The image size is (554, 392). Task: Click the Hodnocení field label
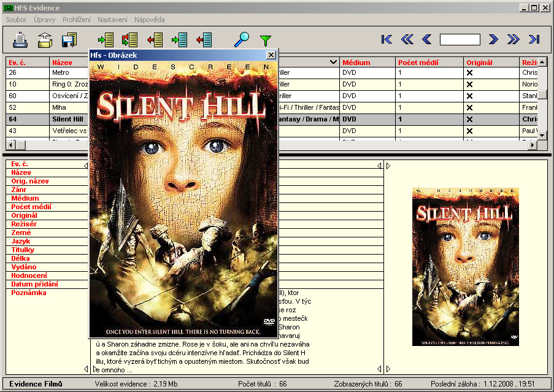pos(29,275)
